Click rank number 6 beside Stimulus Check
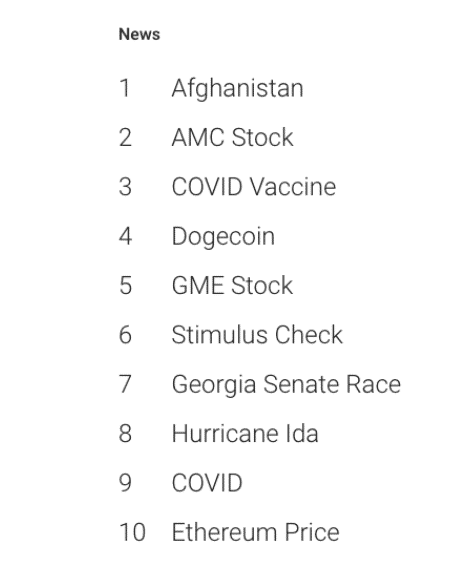 click(x=125, y=335)
